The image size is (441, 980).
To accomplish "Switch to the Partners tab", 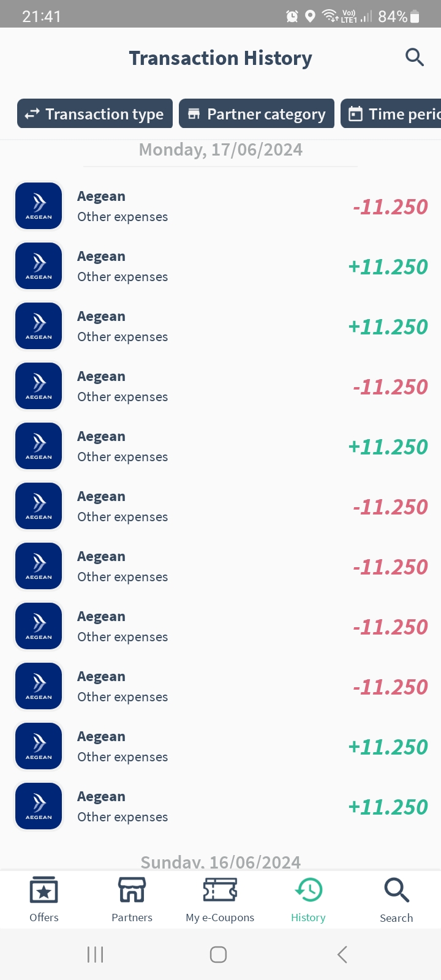I will pyautogui.click(x=132, y=900).
